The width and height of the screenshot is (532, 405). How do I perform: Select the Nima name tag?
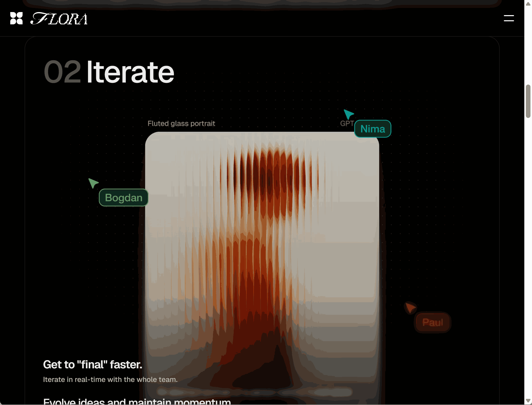[373, 129]
